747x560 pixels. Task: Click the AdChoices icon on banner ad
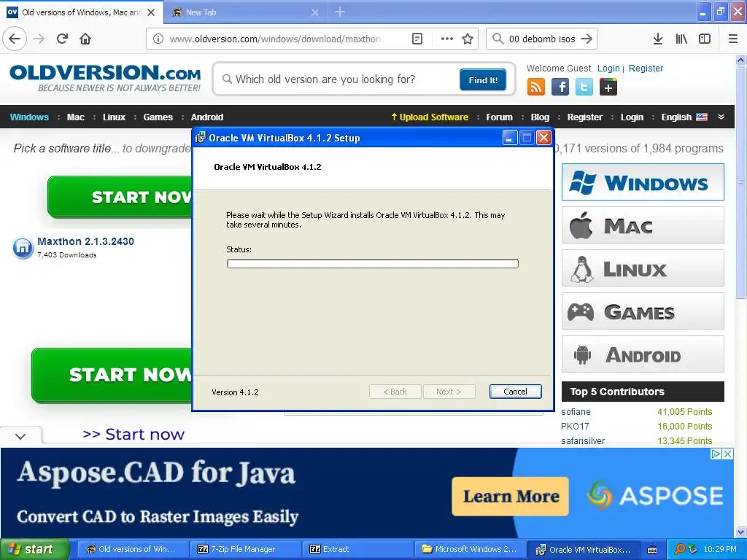click(x=716, y=454)
